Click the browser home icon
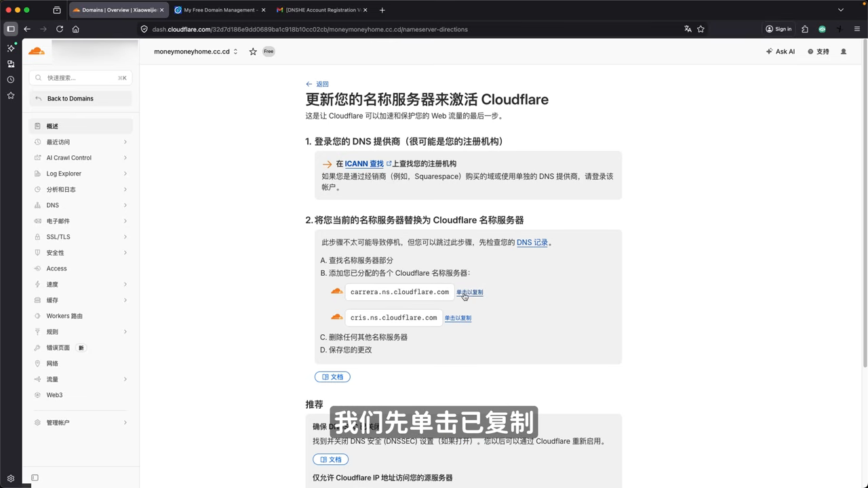Image resolution: width=868 pixels, height=488 pixels. tap(76, 29)
